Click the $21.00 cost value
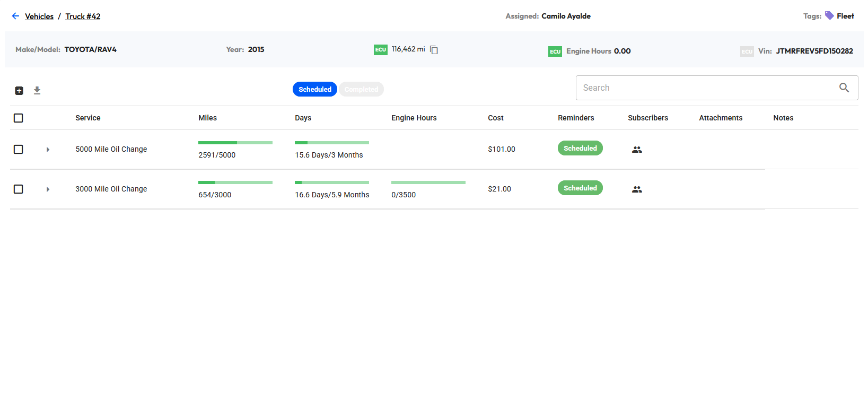868x409 pixels. coord(499,189)
